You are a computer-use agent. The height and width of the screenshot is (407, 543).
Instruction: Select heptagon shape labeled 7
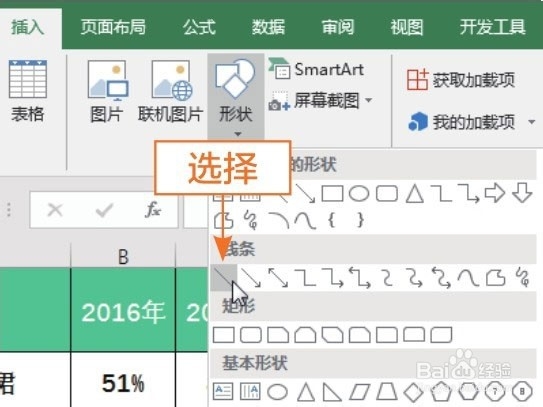pos(495,391)
